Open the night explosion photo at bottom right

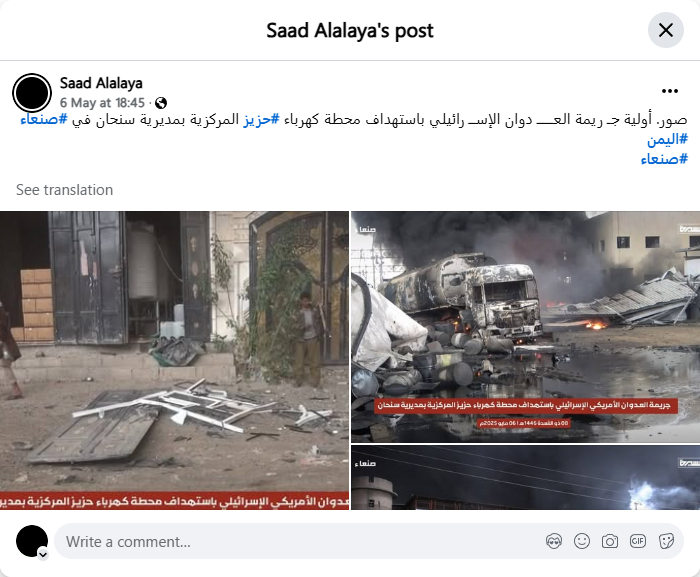[x=525, y=477]
